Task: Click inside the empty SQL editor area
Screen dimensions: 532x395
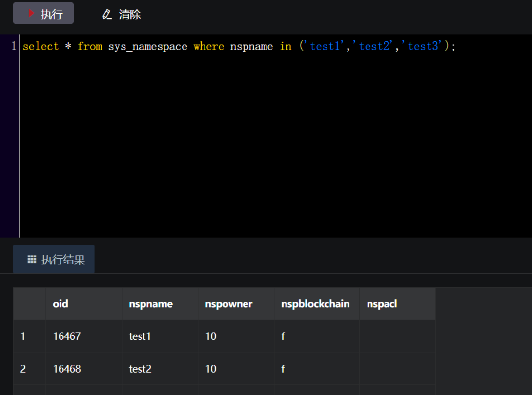Action: (x=273, y=146)
